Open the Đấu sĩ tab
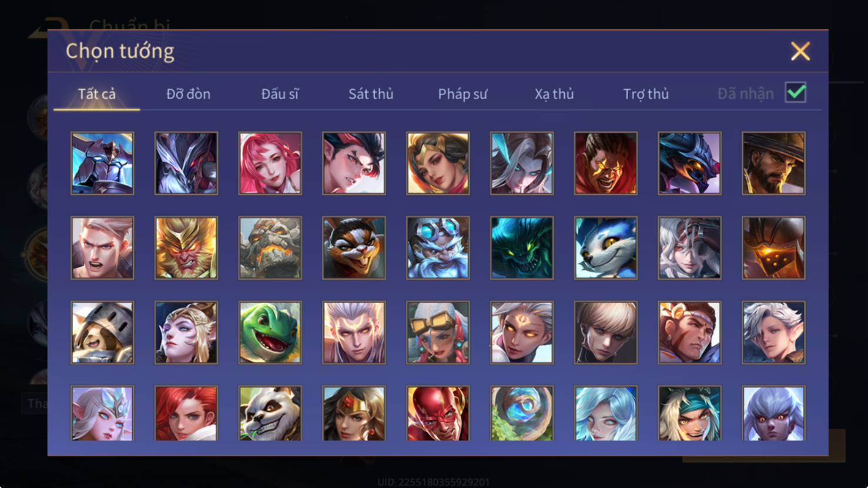This screenshot has width=868, height=488. click(280, 94)
